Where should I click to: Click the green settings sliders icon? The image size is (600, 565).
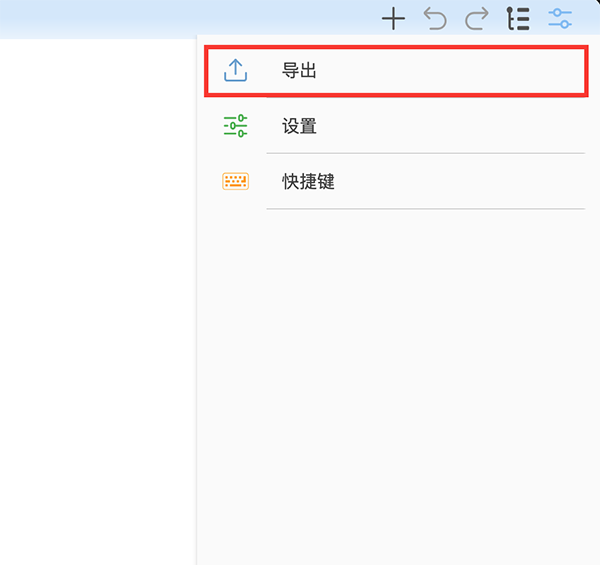click(x=235, y=126)
